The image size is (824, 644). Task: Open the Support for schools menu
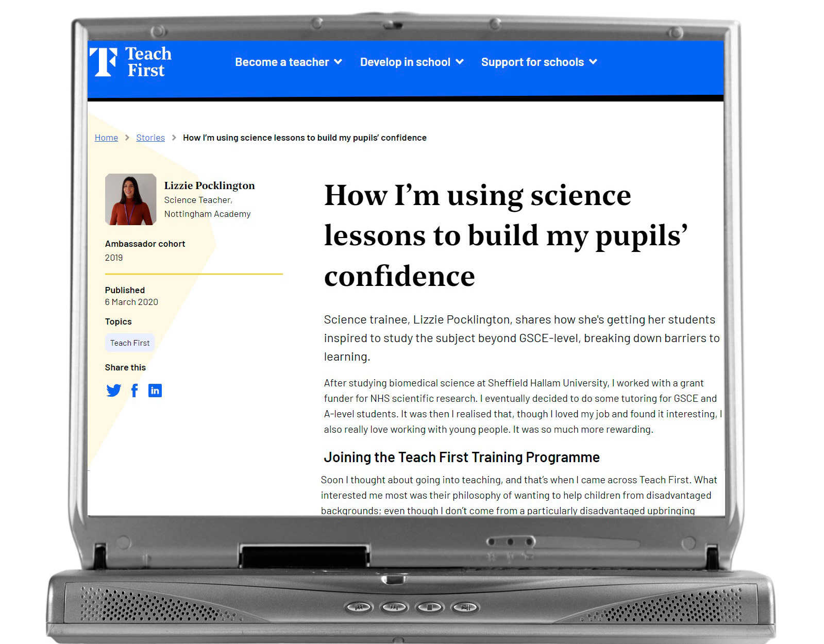pos(539,62)
